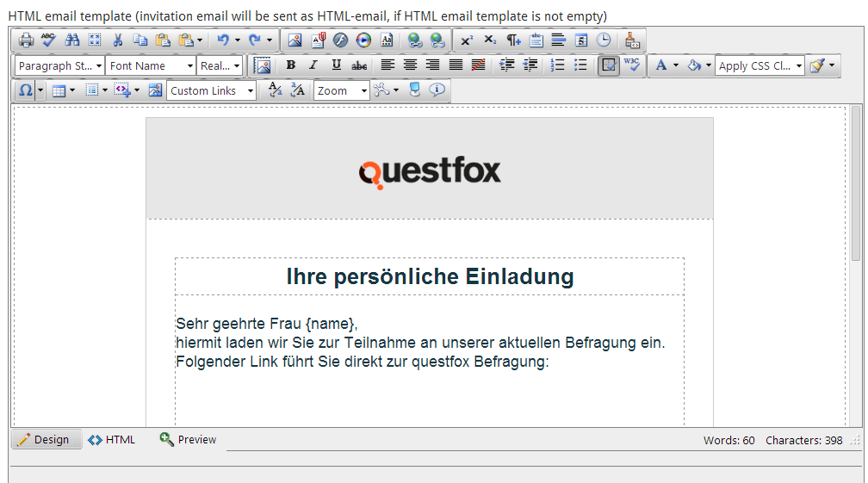Validate markup with the W3C icon

pos(632,65)
